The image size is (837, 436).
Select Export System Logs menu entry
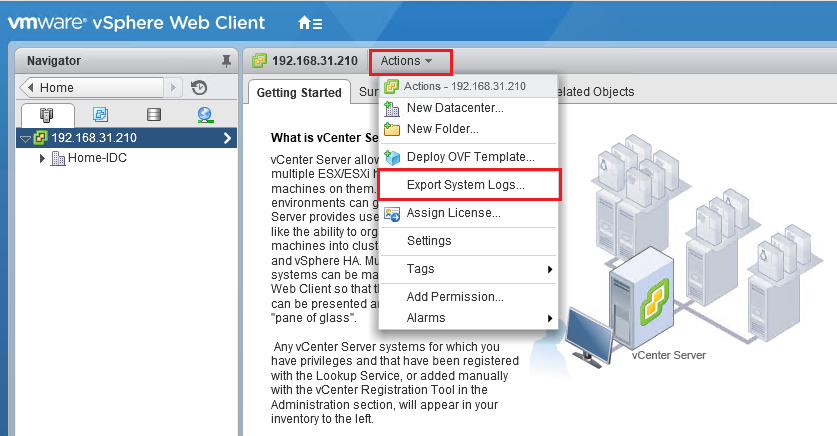click(469, 185)
